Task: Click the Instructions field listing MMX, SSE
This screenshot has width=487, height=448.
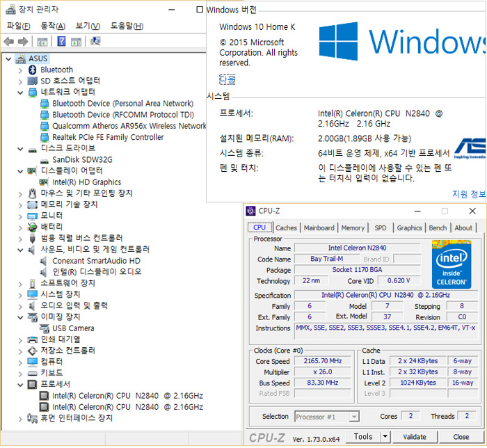Action: [386, 331]
